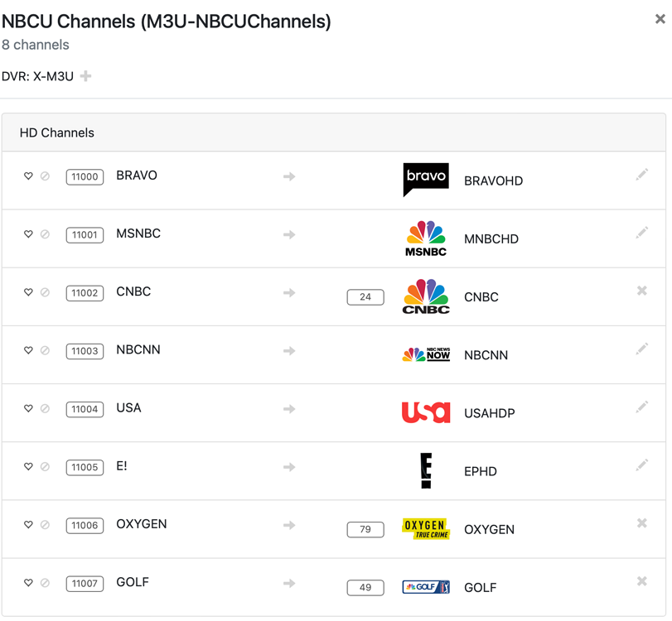Click the Golf Channel logo
This screenshot has width=672, height=621.
point(425,587)
